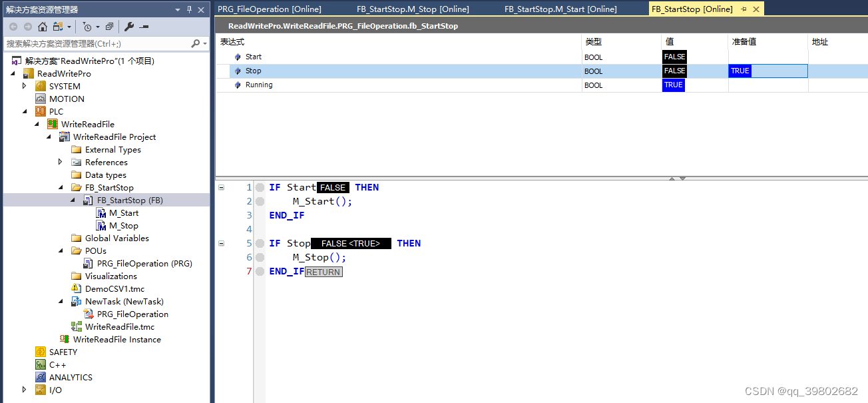Toggle a breakpoint on line 1
The width and height of the screenshot is (868, 403).
click(x=260, y=187)
